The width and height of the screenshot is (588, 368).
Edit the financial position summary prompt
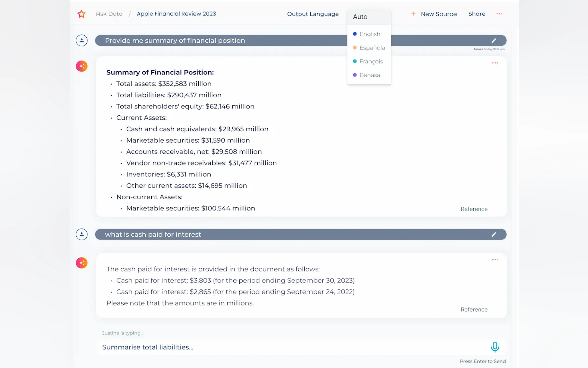(494, 40)
